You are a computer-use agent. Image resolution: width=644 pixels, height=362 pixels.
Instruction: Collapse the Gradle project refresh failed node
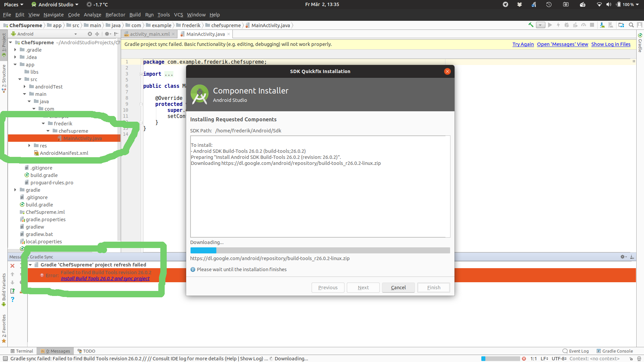click(31, 265)
